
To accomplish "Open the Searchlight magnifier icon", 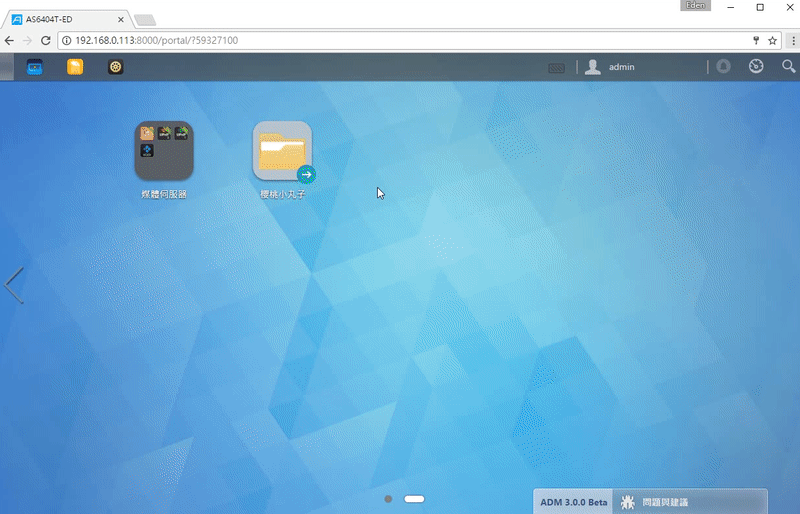I will tap(789, 66).
